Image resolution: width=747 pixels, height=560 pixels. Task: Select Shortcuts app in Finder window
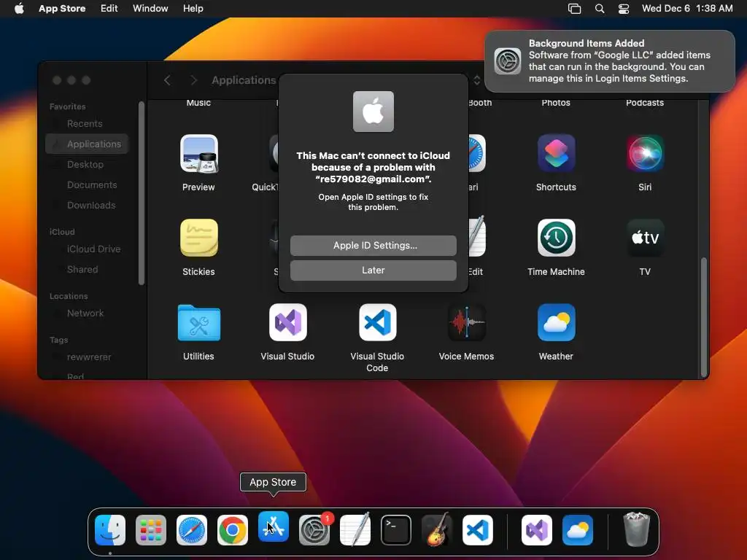[556, 153]
